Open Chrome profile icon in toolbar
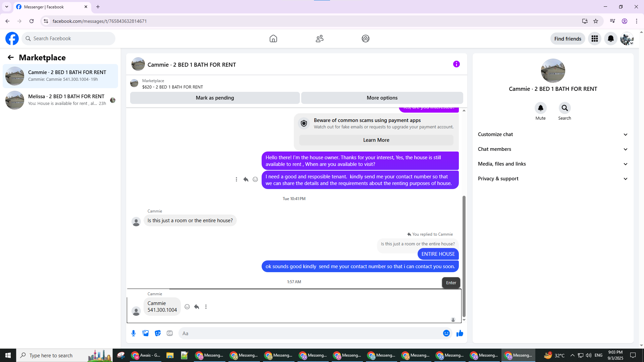644x362 pixels. [x=625, y=21]
